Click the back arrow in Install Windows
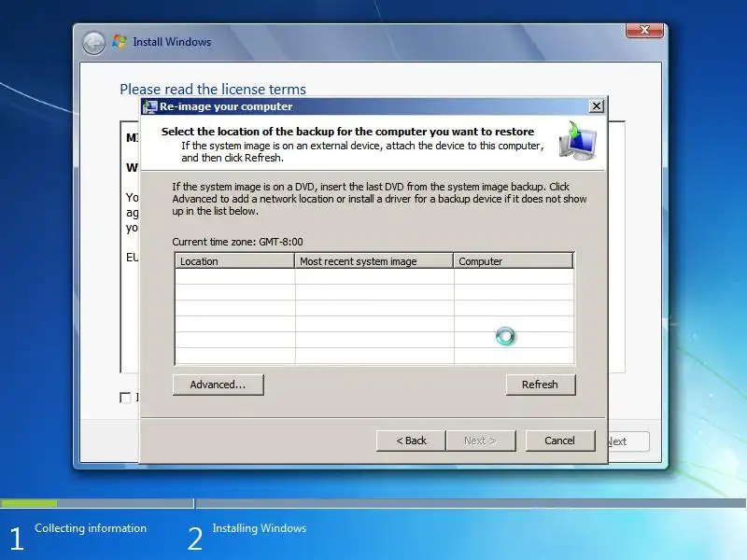Viewport: 747px width, 560px height. tap(93, 43)
